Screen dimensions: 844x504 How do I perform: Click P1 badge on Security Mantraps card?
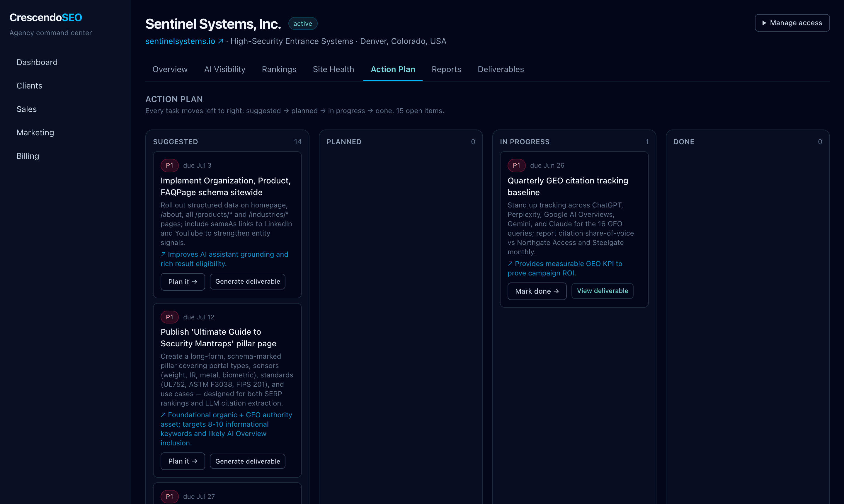[x=169, y=317]
